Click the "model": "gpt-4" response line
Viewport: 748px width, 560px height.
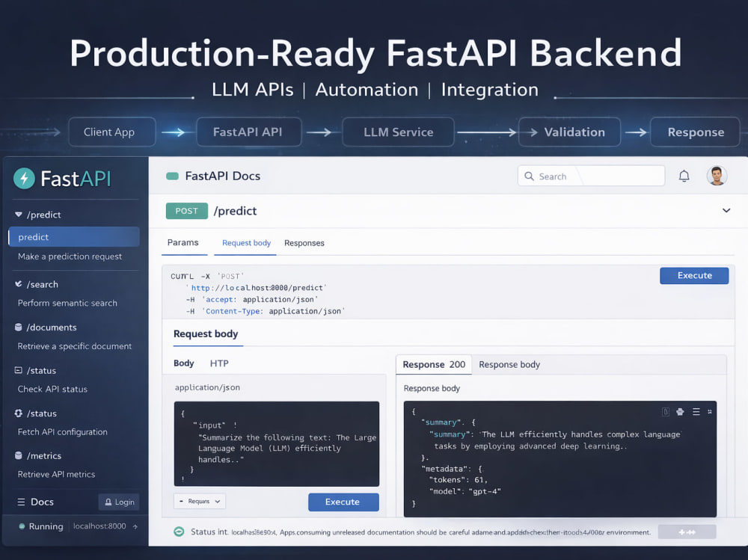[x=465, y=491]
